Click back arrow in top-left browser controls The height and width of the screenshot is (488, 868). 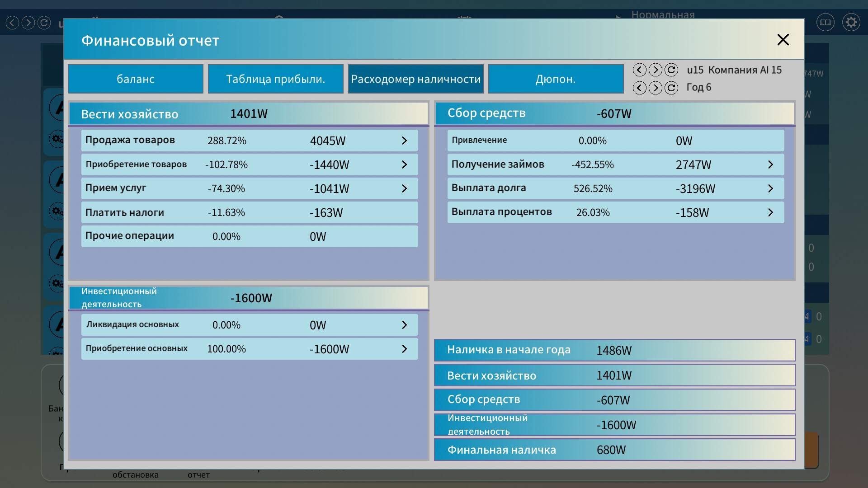(x=13, y=23)
